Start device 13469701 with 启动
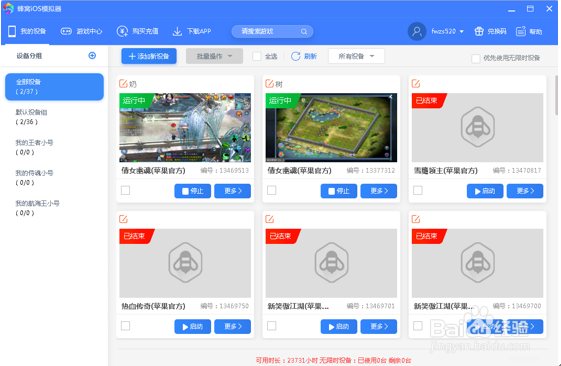 pos(339,327)
